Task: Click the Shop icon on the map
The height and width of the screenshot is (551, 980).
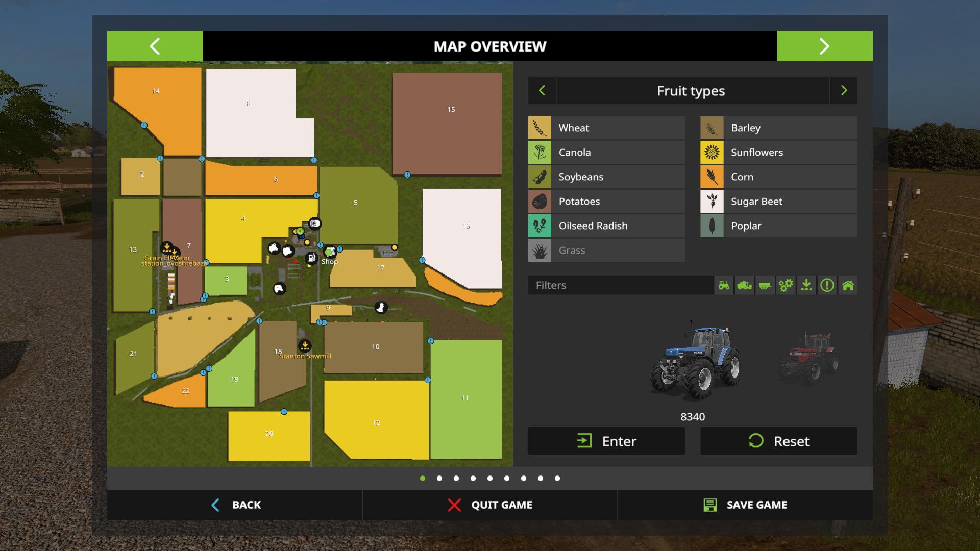Action: tap(330, 252)
